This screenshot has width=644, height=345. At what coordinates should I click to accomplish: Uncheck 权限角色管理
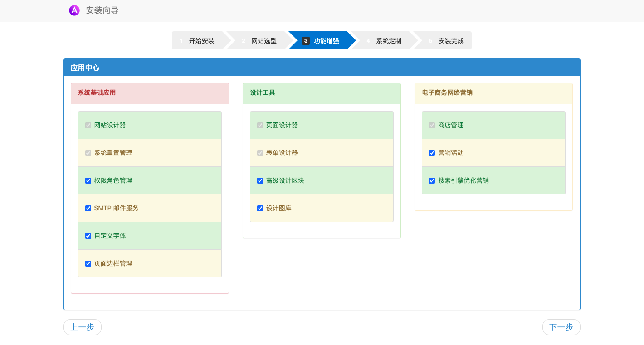(x=88, y=180)
